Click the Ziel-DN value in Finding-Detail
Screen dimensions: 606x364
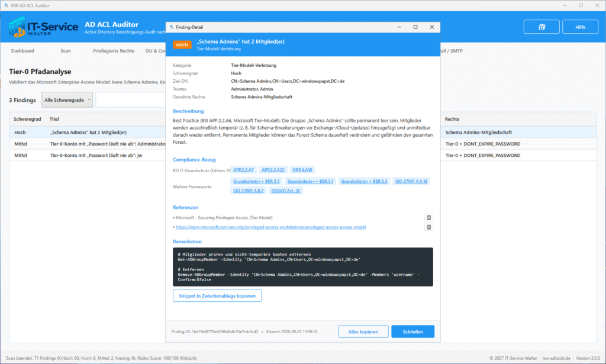pyautogui.click(x=288, y=81)
